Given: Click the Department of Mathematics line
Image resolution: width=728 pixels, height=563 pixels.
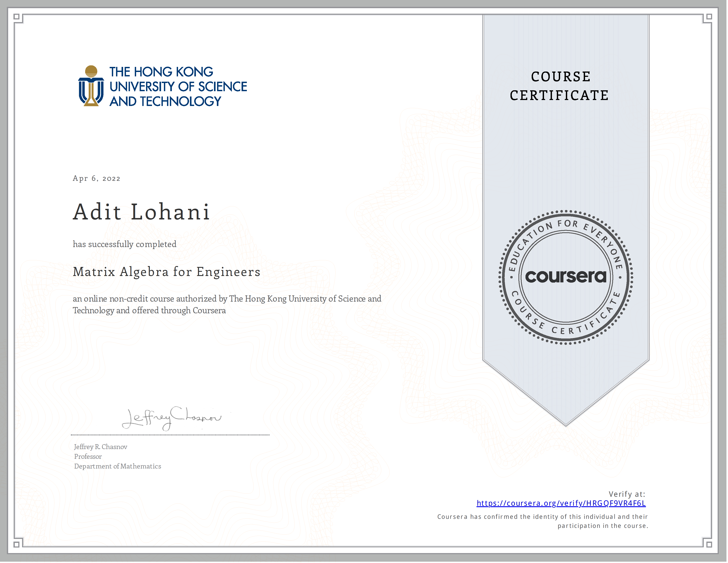Looking at the screenshot, I should click(x=118, y=467).
